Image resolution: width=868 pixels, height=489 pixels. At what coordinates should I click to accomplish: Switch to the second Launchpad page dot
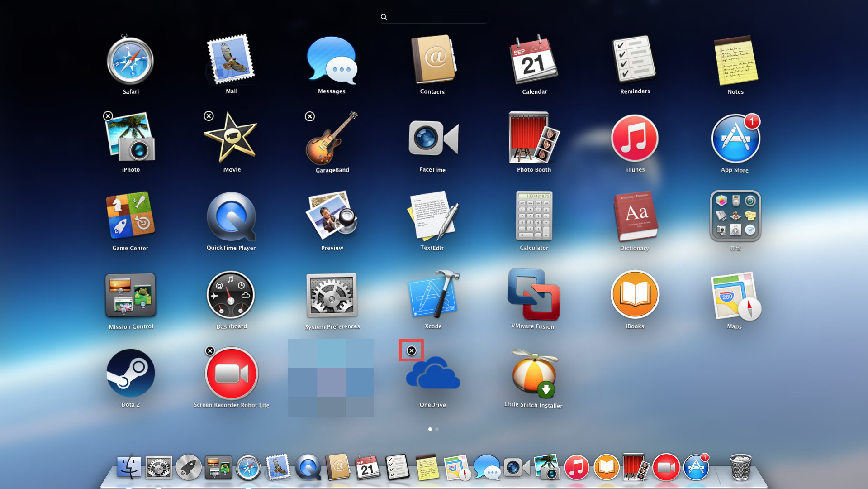click(x=437, y=429)
